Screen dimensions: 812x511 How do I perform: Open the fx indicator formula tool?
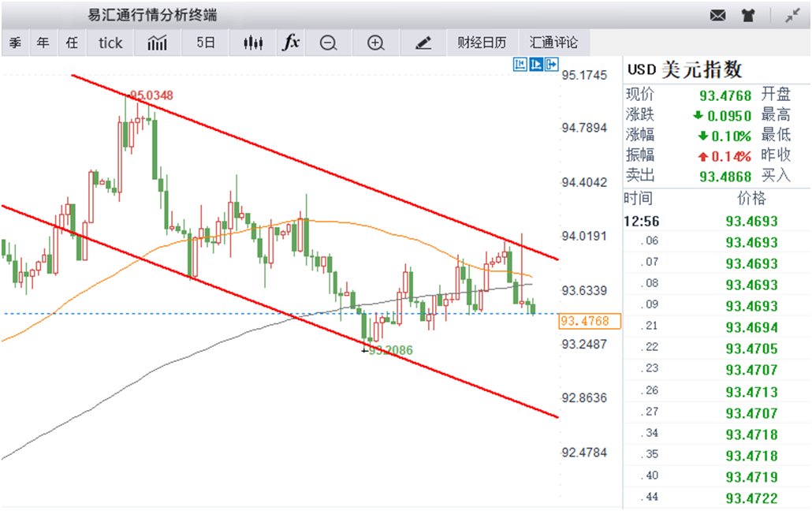point(291,43)
